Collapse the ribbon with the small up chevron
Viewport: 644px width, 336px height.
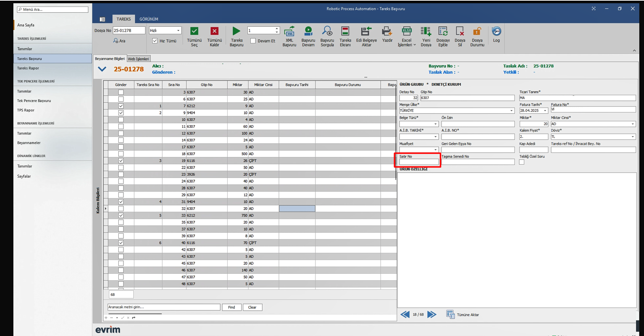634,51
